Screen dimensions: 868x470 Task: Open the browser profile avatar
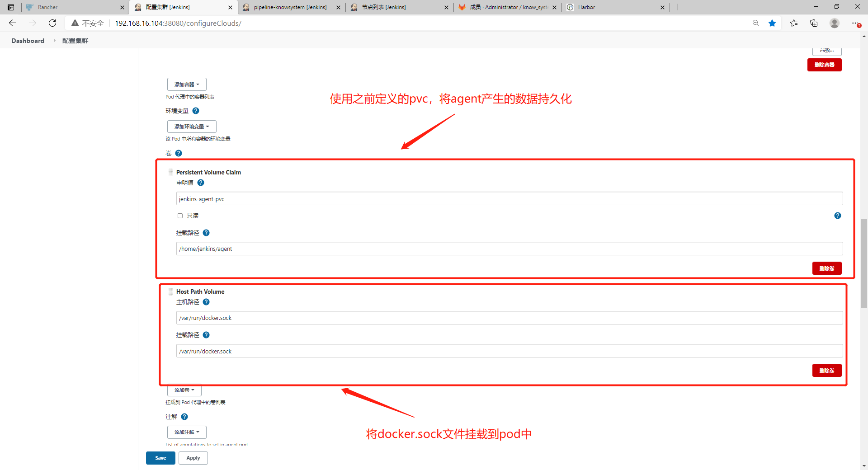click(835, 23)
